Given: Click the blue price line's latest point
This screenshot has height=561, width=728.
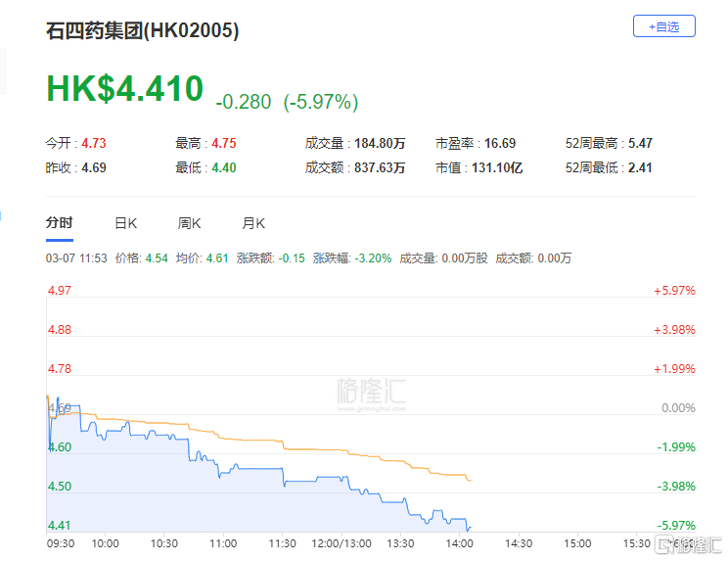Looking at the screenshot, I should point(471,528).
